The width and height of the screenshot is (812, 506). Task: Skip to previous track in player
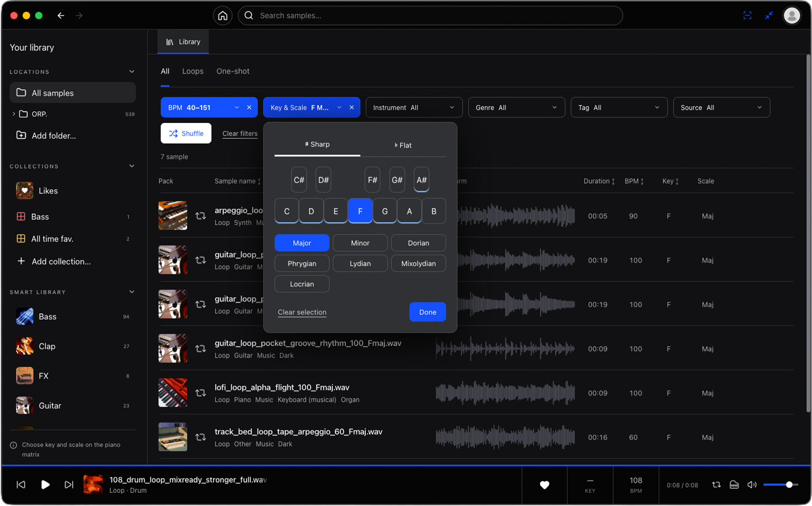21,485
